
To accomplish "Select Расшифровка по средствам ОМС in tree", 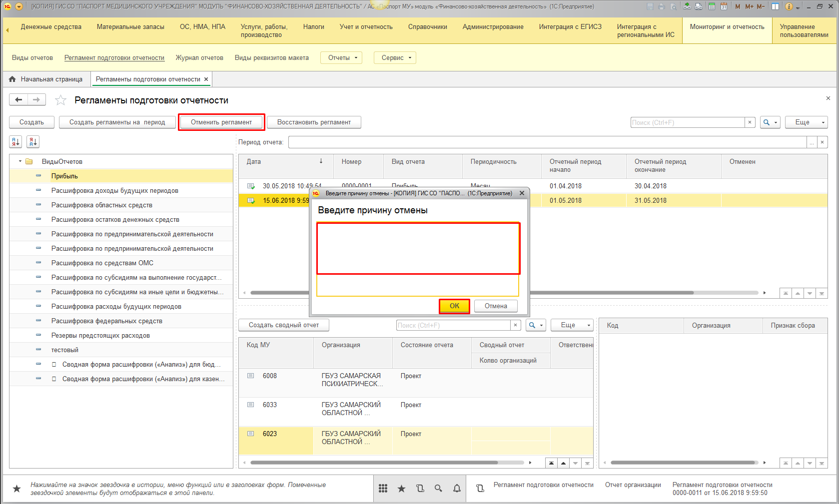I will [x=102, y=263].
